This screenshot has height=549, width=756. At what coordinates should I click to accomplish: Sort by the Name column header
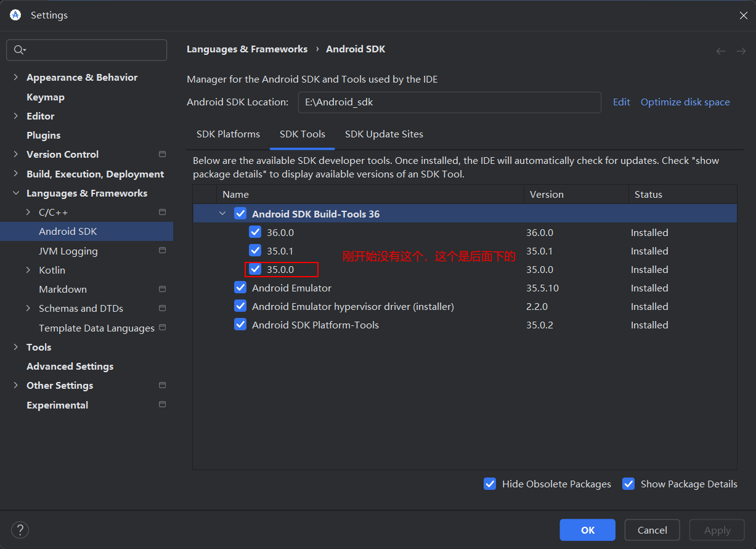pos(370,194)
